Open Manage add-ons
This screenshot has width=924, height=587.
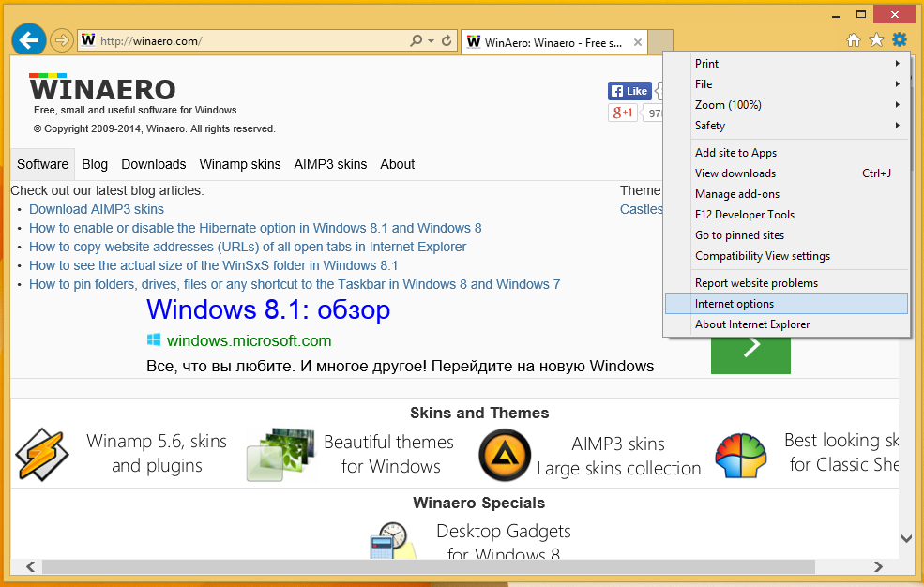point(787,194)
